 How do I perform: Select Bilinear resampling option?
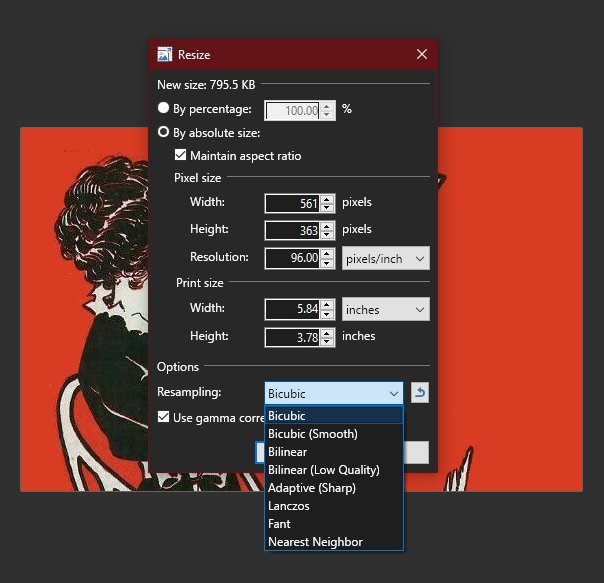click(288, 452)
